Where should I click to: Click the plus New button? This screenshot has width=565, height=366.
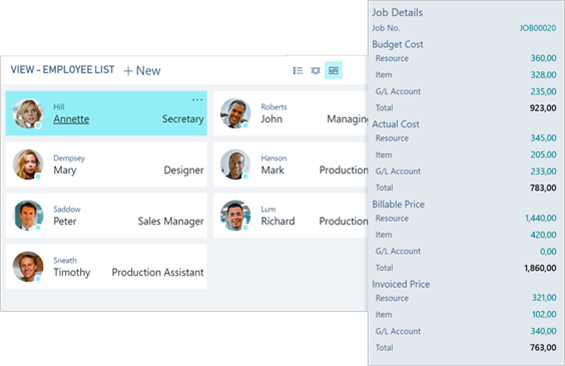click(142, 71)
